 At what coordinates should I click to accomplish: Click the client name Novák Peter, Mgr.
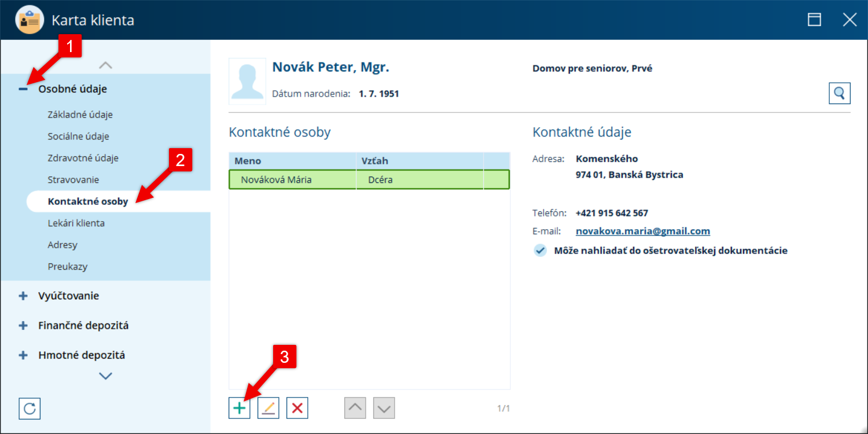click(x=331, y=67)
